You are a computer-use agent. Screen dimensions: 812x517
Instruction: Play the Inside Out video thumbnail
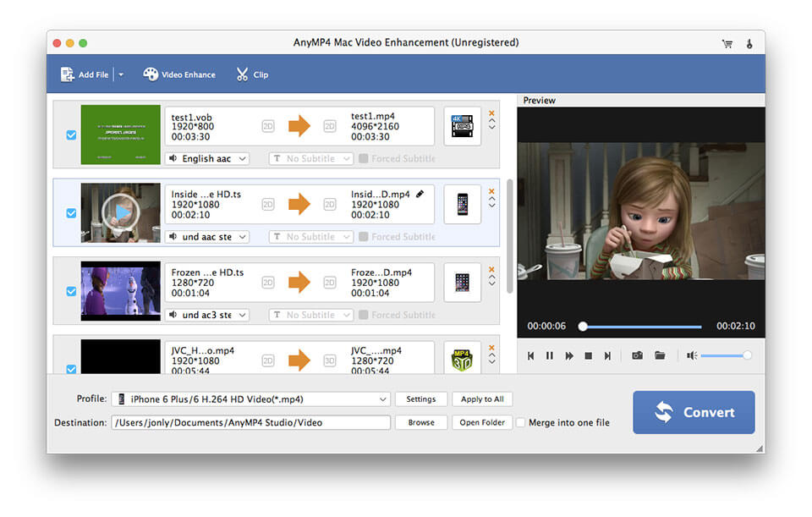pyautogui.click(x=119, y=212)
